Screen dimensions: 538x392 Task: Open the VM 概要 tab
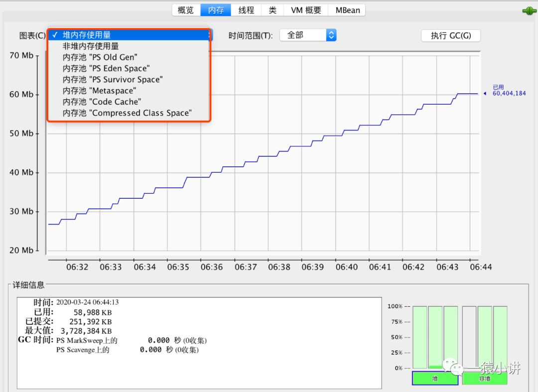coord(306,10)
